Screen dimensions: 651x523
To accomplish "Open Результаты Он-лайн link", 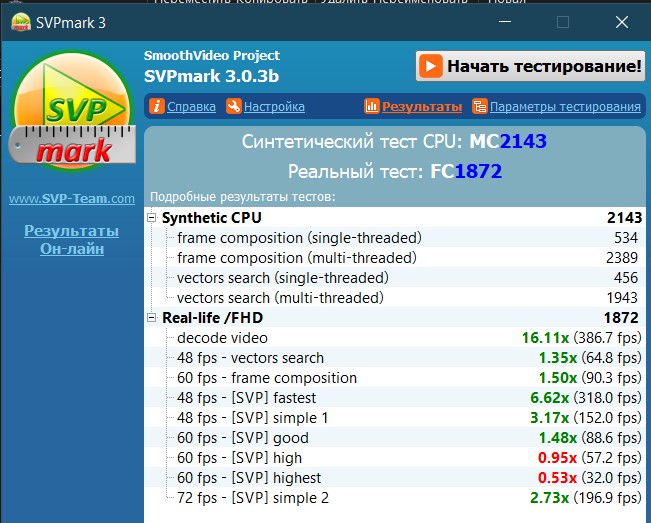I will point(71,240).
